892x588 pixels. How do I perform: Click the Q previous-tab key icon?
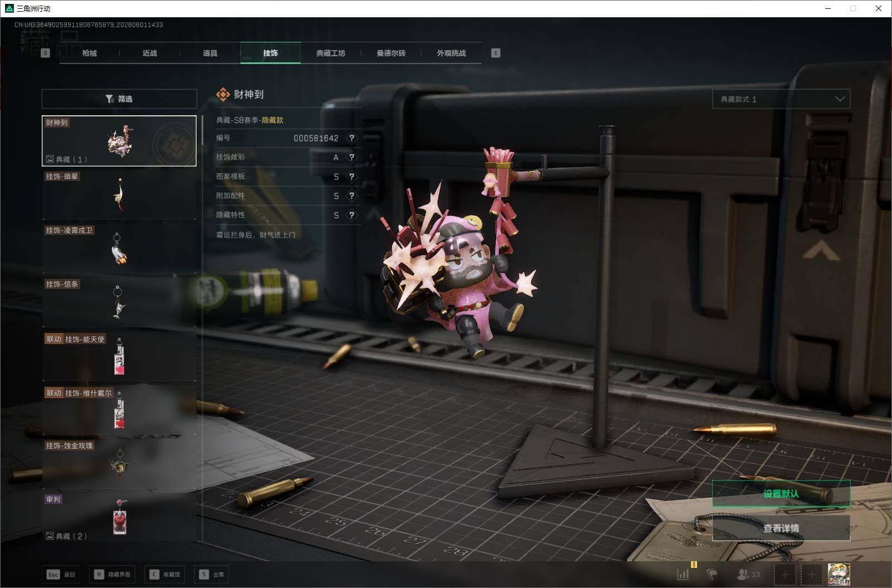point(46,53)
